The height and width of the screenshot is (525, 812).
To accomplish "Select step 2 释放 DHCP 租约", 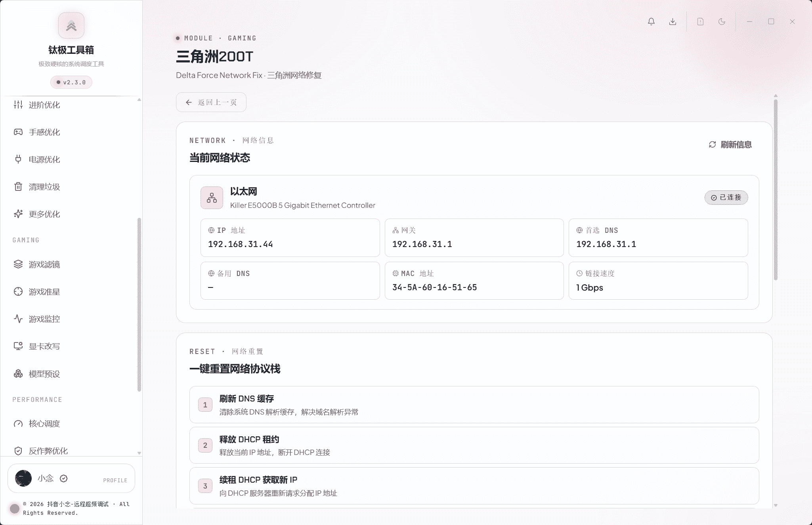I will [x=474, y=445].
